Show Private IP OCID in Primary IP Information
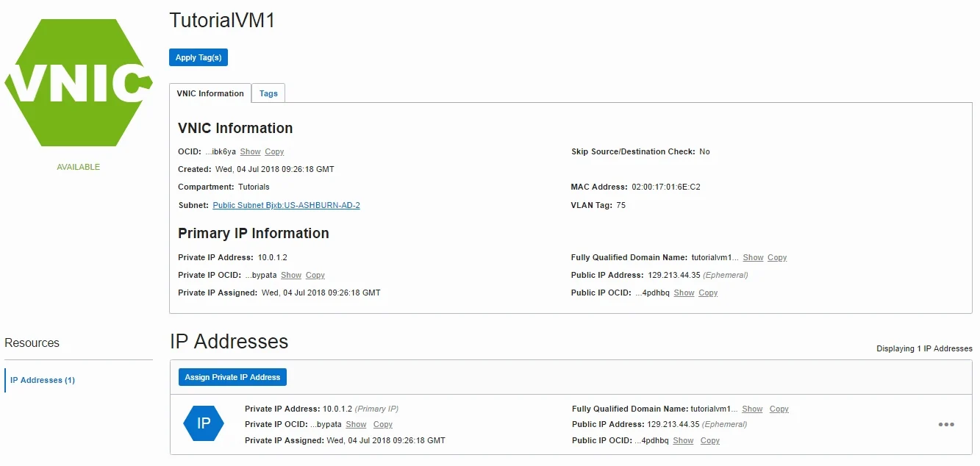This screenshot has width=980, height=466. pos(291,276)
